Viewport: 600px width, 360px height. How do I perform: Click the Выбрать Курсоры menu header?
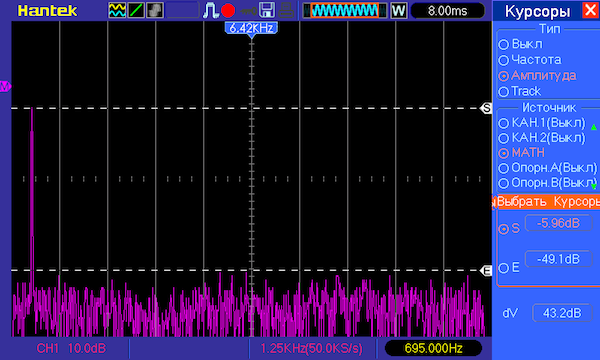(548, 202)
